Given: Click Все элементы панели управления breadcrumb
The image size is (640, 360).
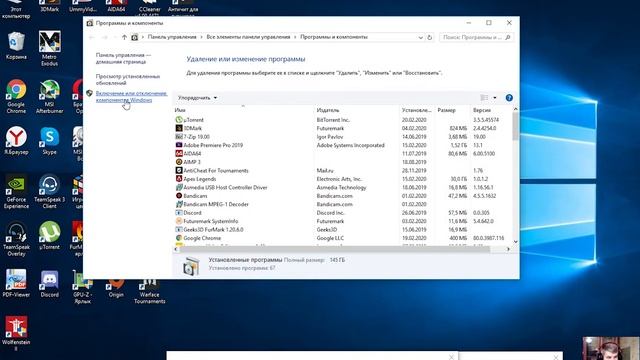Looking at the screenshot, I should click(x=248, y=37).
